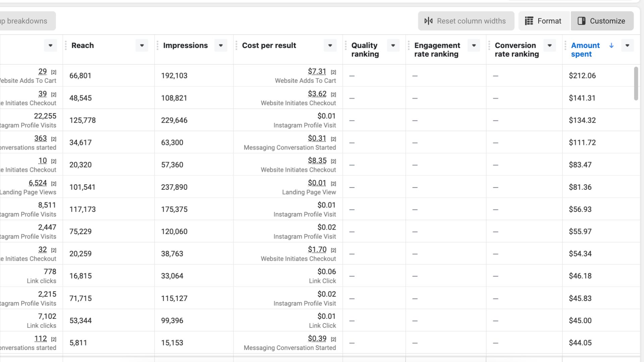This screenshot has height=362, width=644.
Task: Open Amount spent column dropdown
Action: 627,46
